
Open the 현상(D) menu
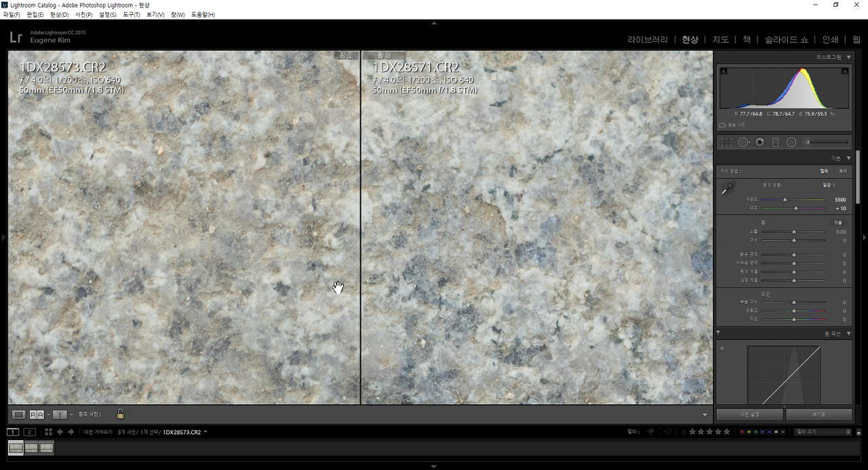coord(60,14)
